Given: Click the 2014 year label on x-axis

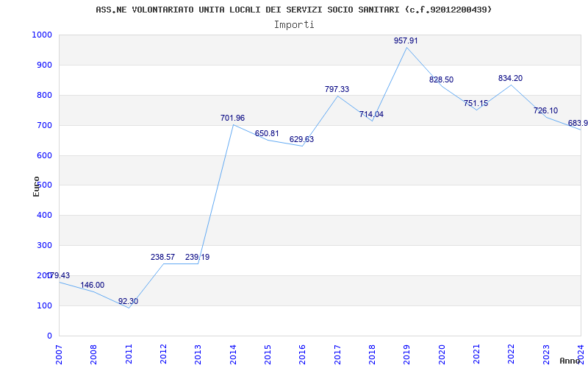Looking at the screenshot, I should click(233, 355).
